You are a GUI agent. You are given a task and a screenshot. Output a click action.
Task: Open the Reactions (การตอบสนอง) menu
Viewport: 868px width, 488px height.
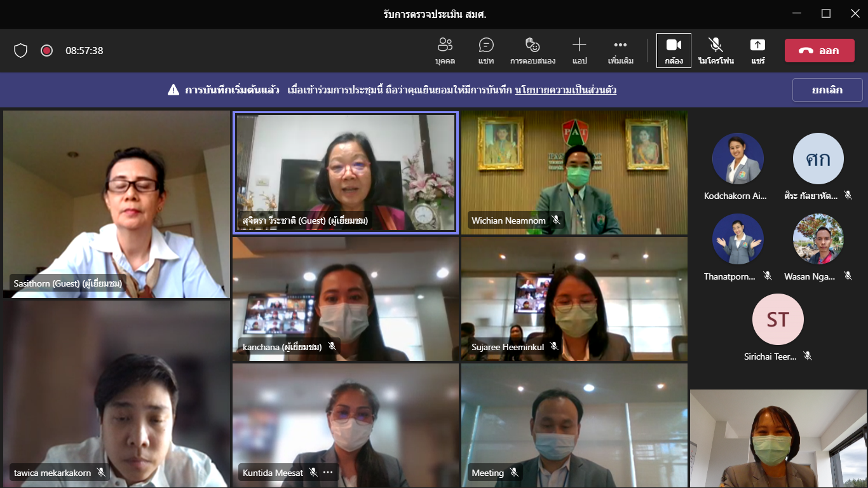point(532,50)
